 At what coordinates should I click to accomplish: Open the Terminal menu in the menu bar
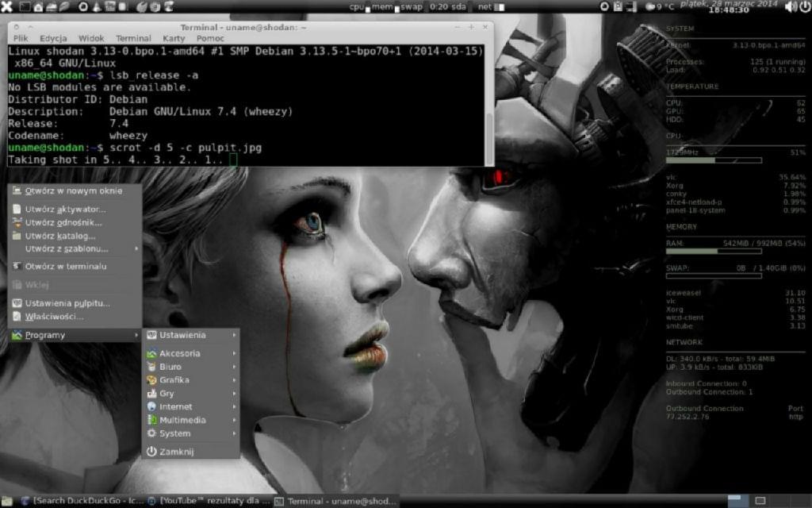(133, 38)
